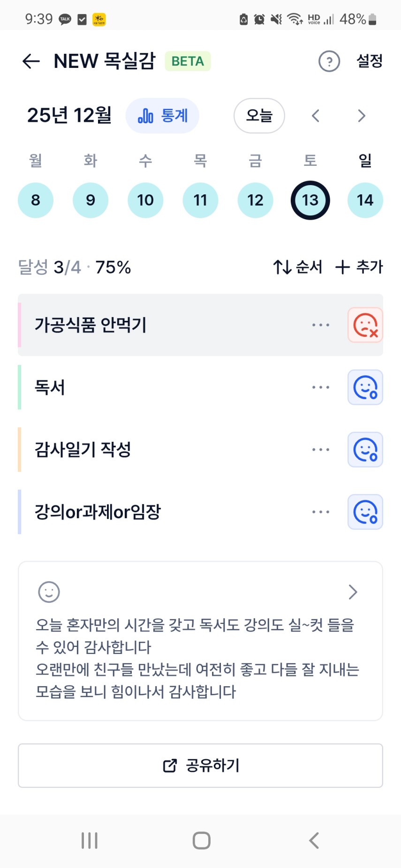
Task: Toggle 감사일기 작성 completion face status
Action: click(x=365, y=450)
